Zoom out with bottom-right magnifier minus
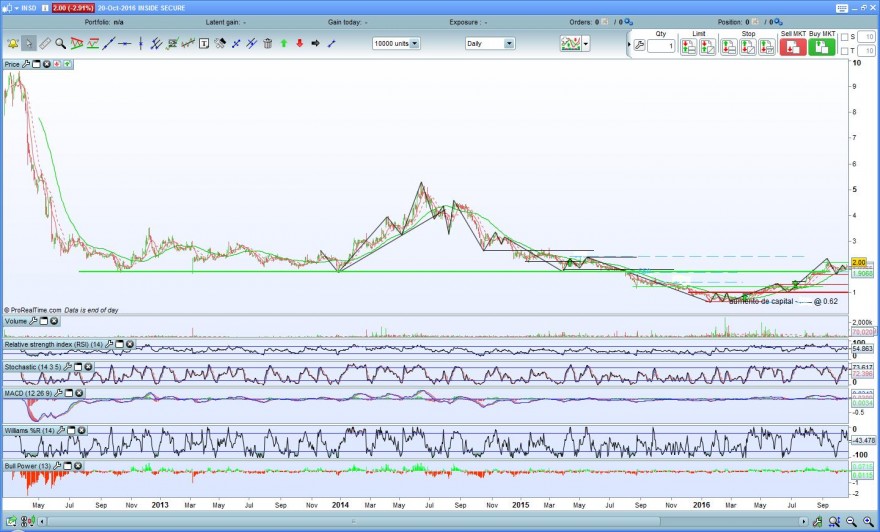The width and height of the screenshot is (880, 532). (851, 522)
